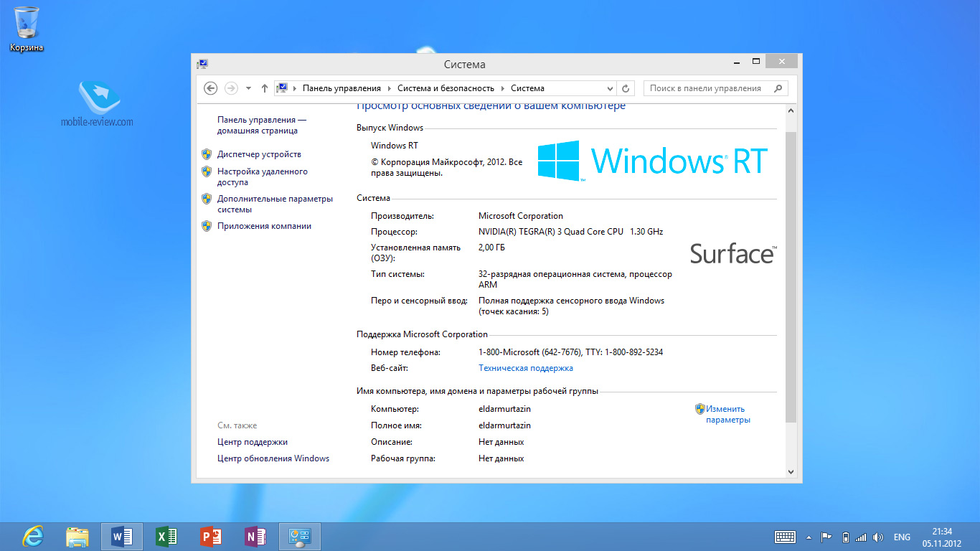Click shield icon beside Настройка удаленного доступа
The width and height of the screenshot is (980, 551).
coord(207,171)
